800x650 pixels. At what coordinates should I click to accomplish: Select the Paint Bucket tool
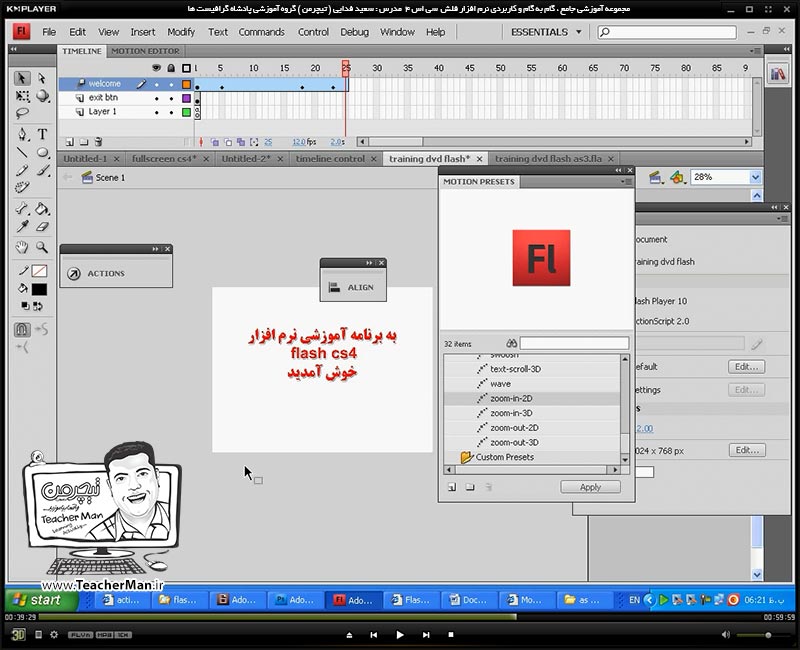[43, 209]
